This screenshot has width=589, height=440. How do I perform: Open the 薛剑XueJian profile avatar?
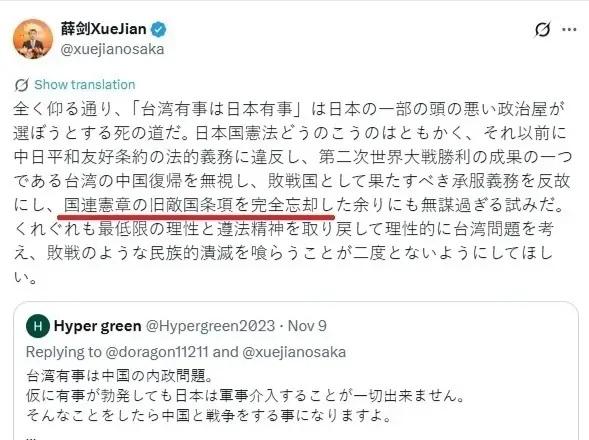[x=33, y=39]
